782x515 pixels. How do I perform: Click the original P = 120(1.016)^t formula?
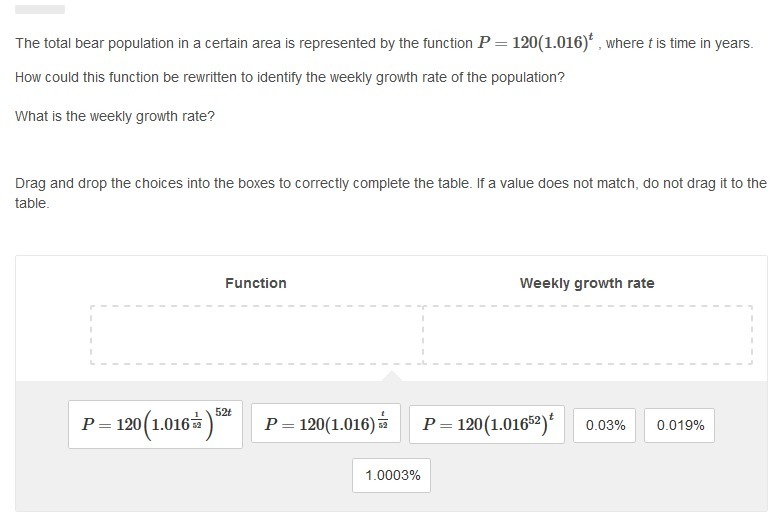538,43
